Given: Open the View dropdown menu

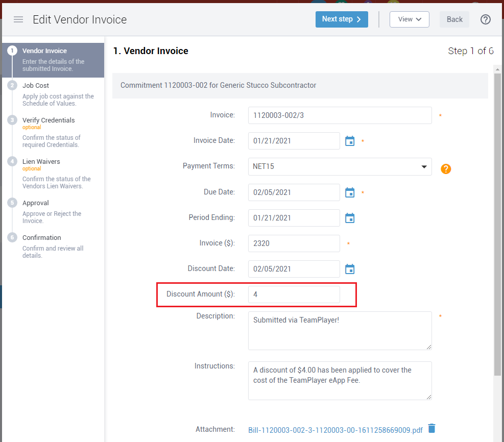Looking at the screenshot, I should pyautogui.click(x=409, y=19).
